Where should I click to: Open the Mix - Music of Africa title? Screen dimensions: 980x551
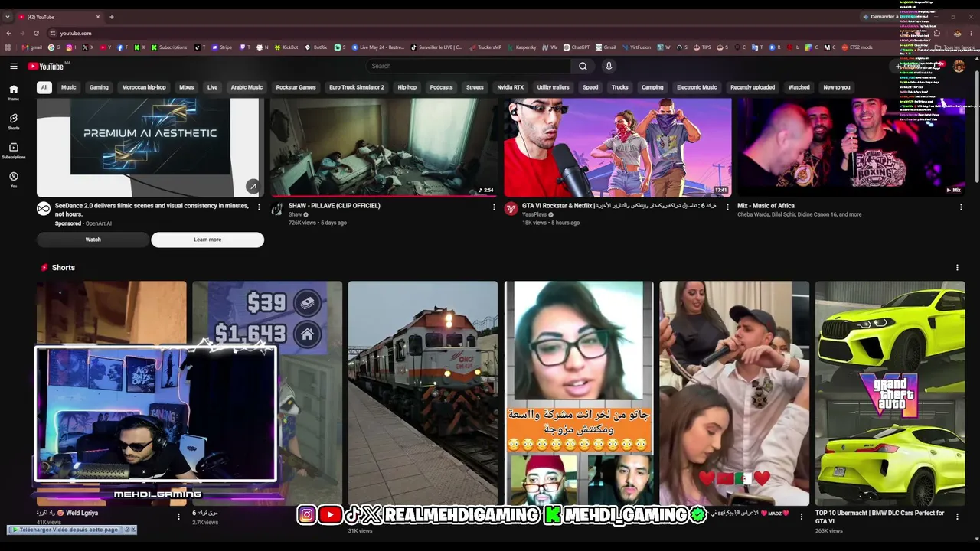(766, 206)
